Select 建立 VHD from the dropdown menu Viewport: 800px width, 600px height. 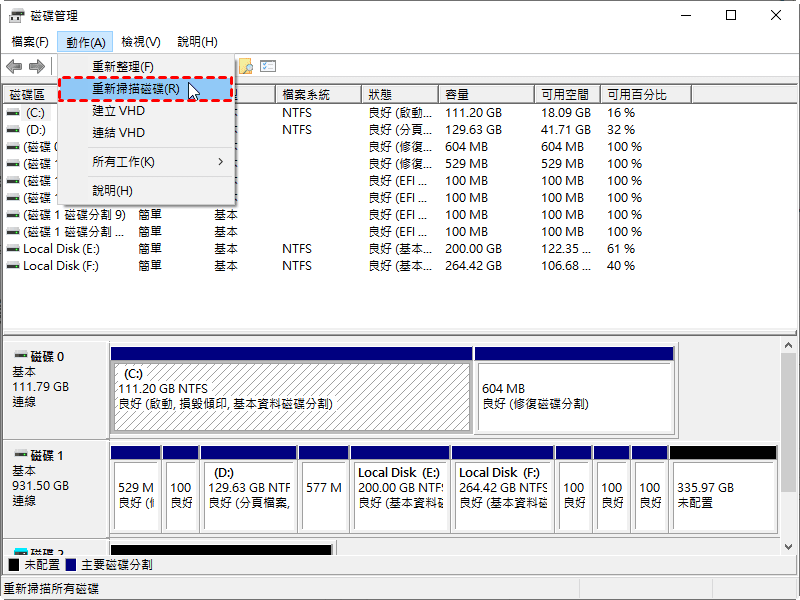coord(146,111)
